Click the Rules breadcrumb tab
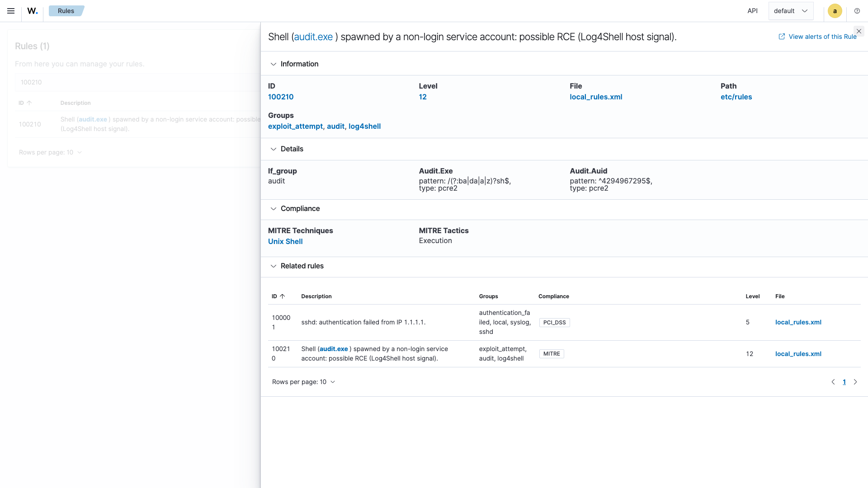Image resolution: width=868 pixels, height=488 pixels. [66, 11]
